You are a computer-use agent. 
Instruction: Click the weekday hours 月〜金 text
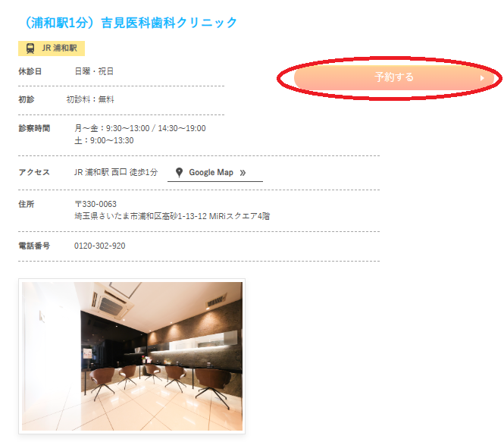[x=140, y=129]
